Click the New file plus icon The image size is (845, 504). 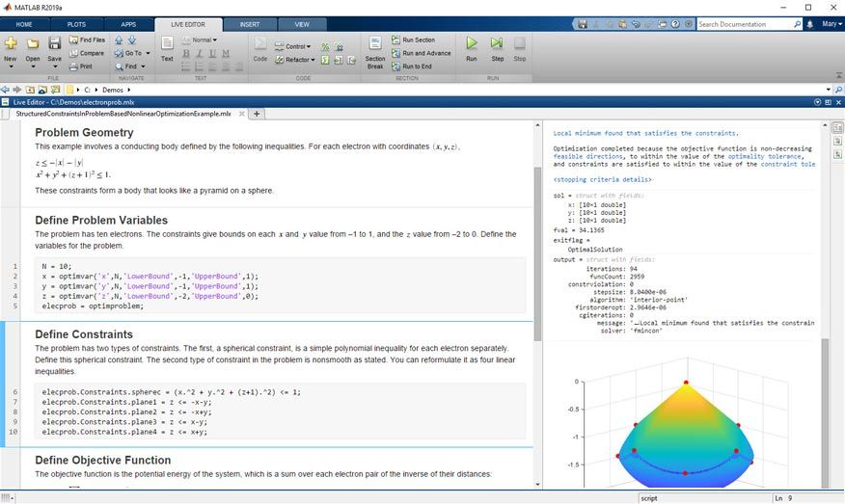click(11, 43)
